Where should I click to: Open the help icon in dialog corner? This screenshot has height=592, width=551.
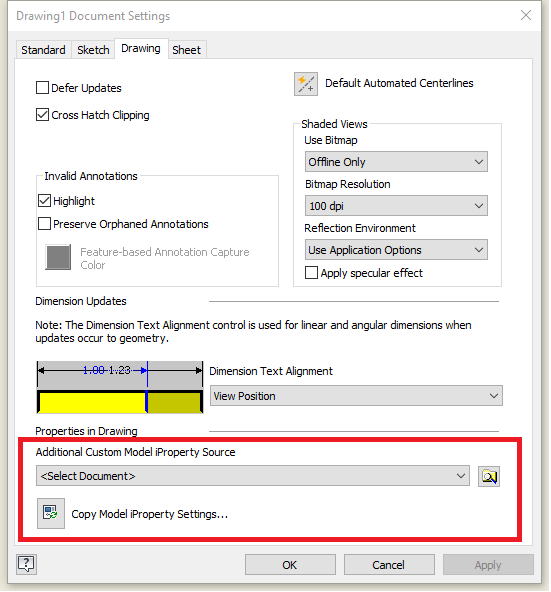26,564
